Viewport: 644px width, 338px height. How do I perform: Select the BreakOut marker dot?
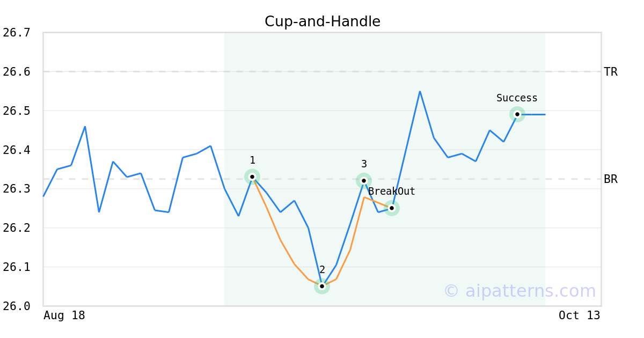click(x=392, y=208)
